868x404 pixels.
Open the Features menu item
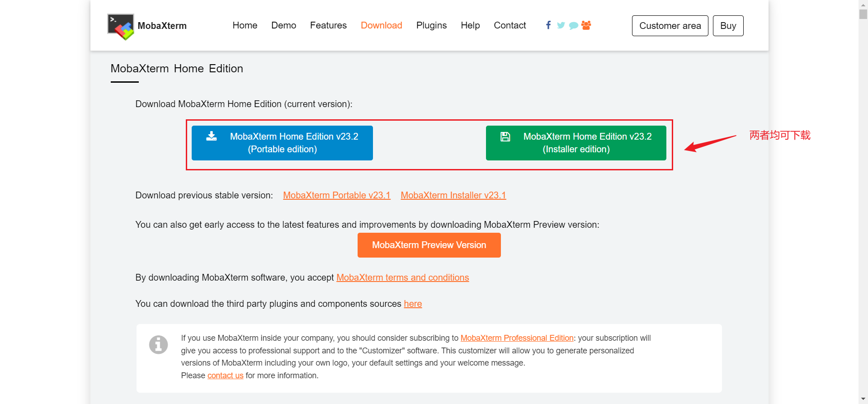[329, 25]
